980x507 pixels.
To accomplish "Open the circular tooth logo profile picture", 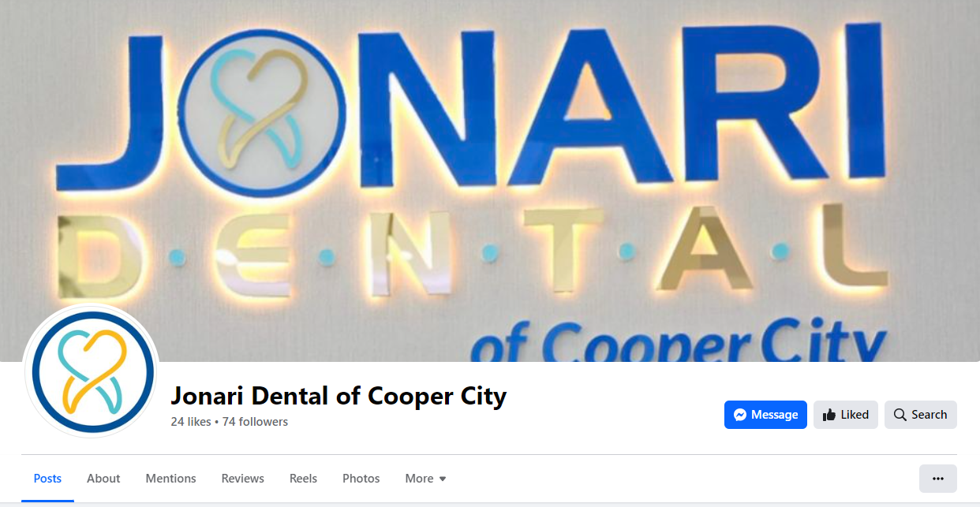I will tap(92, 372).
